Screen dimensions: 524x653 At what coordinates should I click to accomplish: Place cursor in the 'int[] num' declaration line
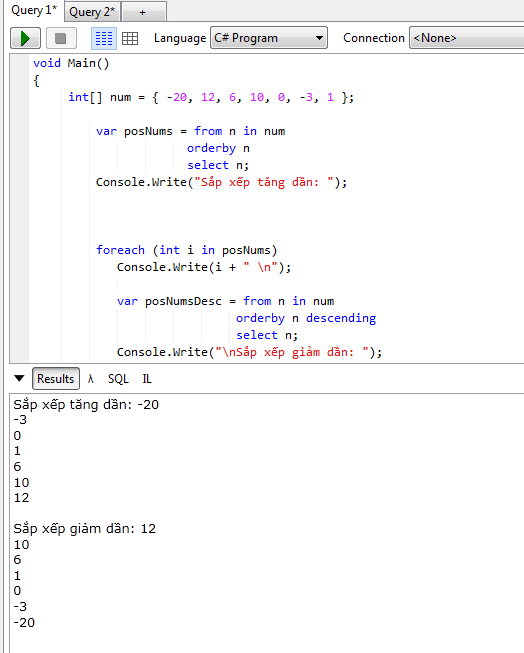point(211,97)
